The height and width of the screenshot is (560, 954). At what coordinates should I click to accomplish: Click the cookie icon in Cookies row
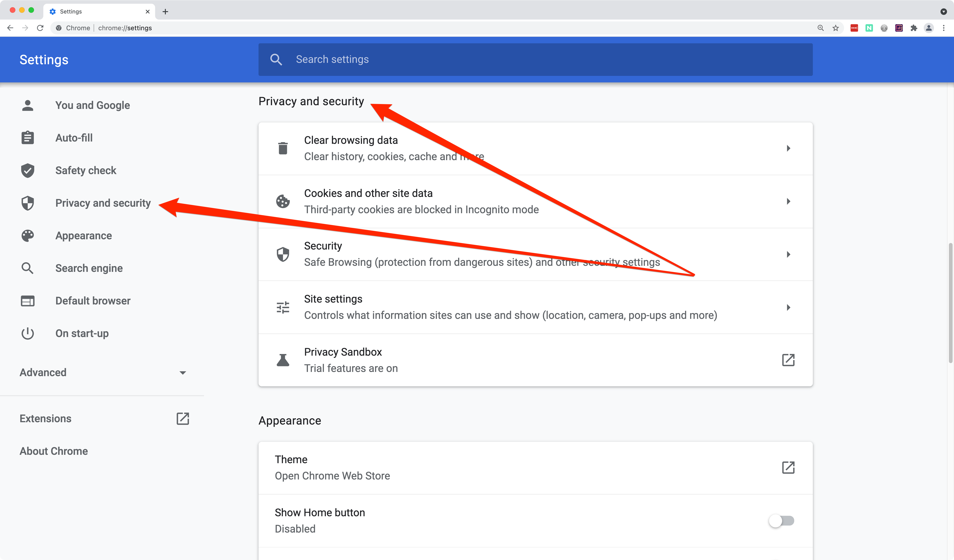click(x=283, y=201)
